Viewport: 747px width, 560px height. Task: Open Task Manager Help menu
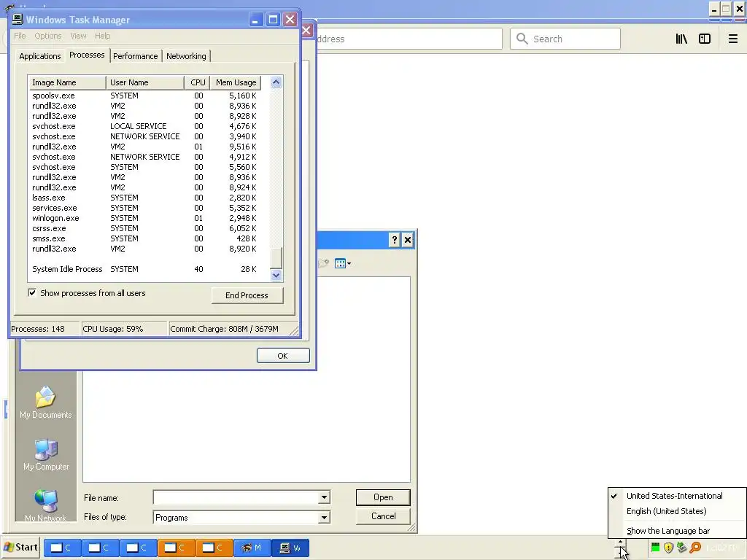pos(102,36)
